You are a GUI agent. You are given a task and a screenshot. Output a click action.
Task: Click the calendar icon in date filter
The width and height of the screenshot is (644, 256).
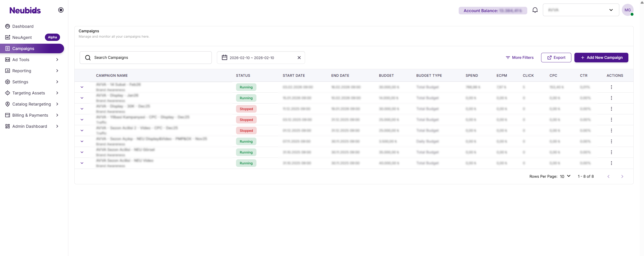click(224, 58)
